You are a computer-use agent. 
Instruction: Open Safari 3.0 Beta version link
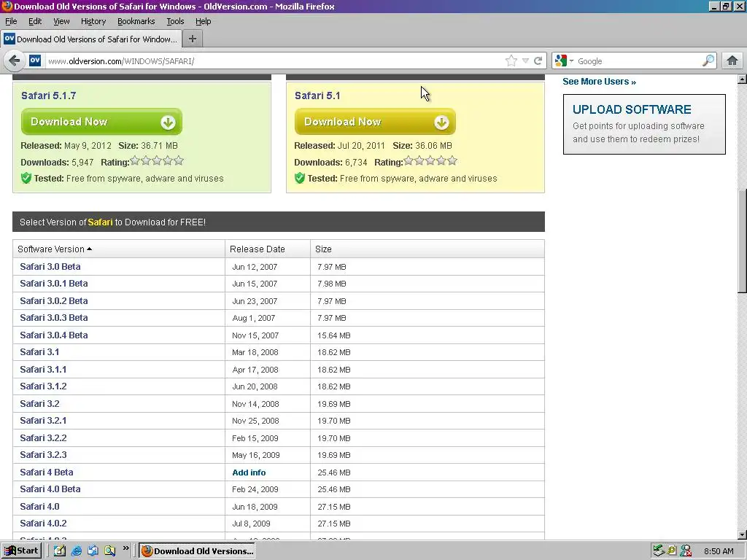coord(50,267)
